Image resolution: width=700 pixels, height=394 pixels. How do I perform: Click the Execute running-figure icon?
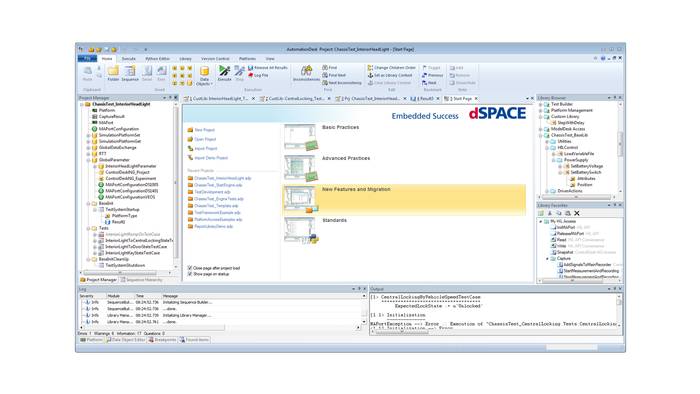224,71
